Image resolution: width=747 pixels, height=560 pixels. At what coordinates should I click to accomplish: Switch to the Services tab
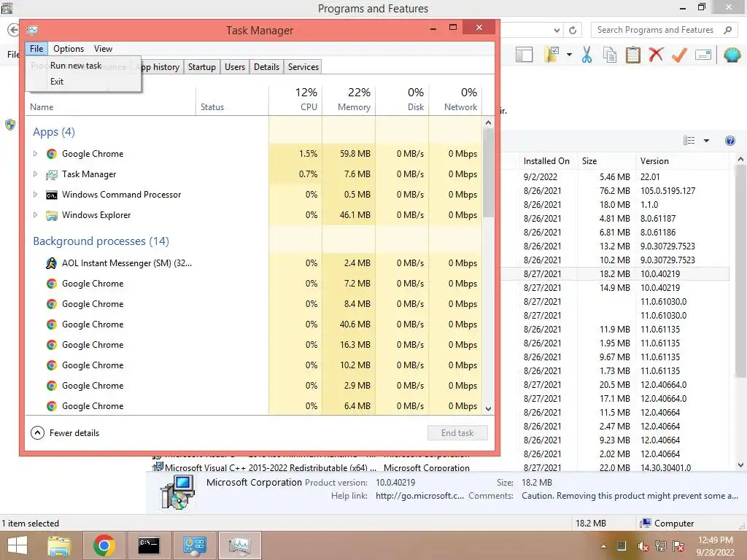pyautogui.click(x=303, y=67)
